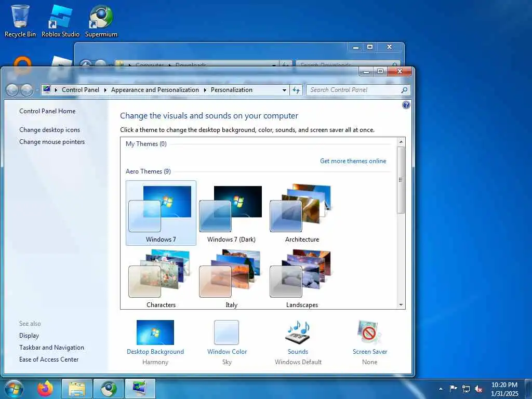Image resolution: width=532 pixels, height=399 pixels.
Task: Click Get more themes online link
Action: [x=353, y=161]
